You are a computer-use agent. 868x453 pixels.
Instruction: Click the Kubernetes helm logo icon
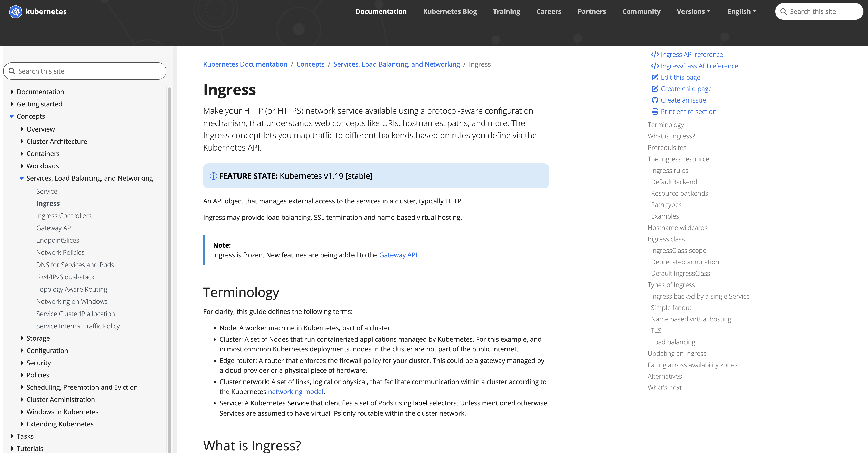[x=16, y=11]
